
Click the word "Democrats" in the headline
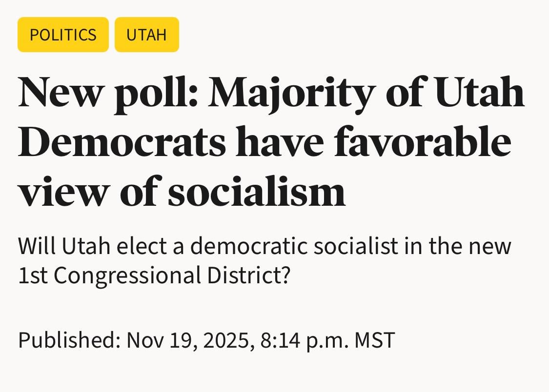[x=122, y=141]
